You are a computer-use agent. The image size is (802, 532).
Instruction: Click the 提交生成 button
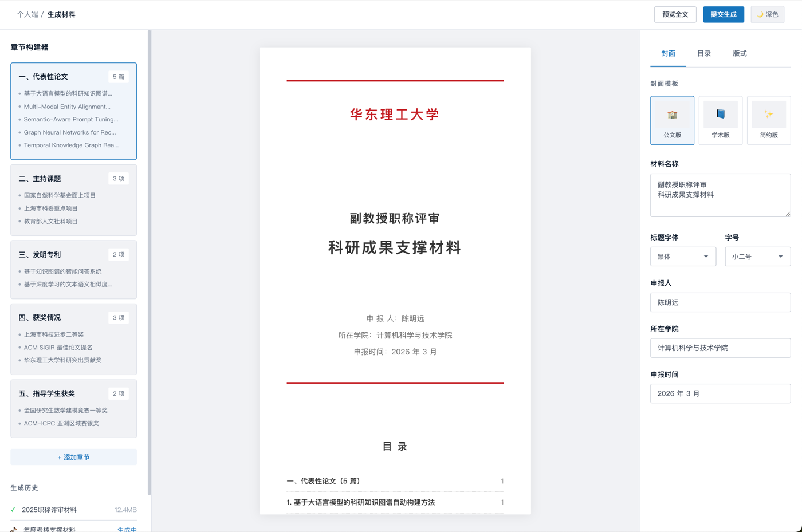tap(723, 14)
